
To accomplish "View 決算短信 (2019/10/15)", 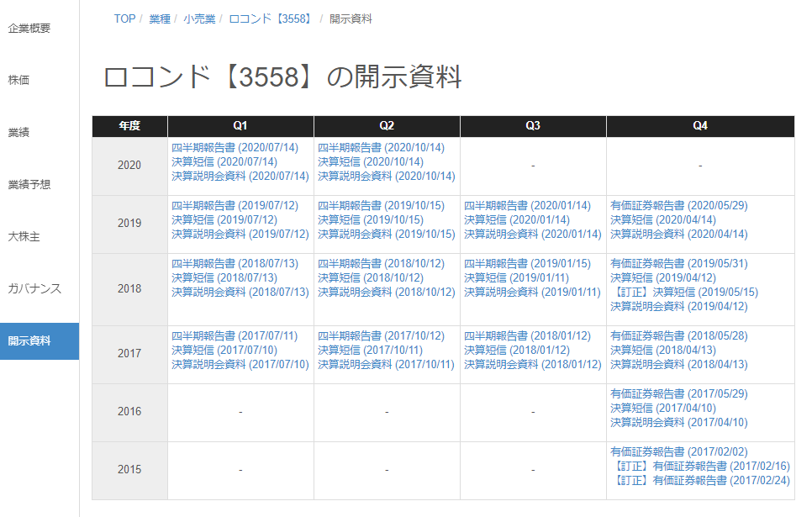I will pos(371,220).
